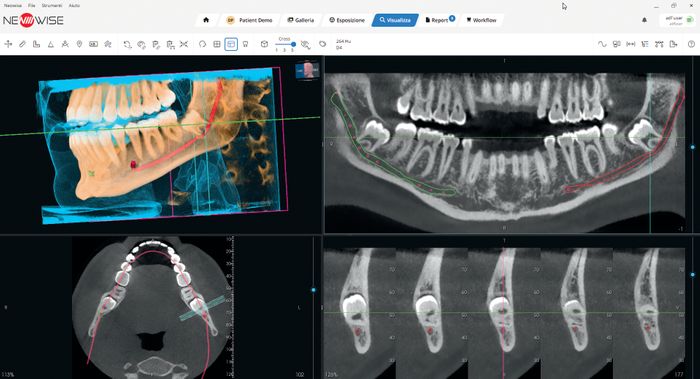Open the Workflow tab
700x379 pixels.
coord(481,20)
